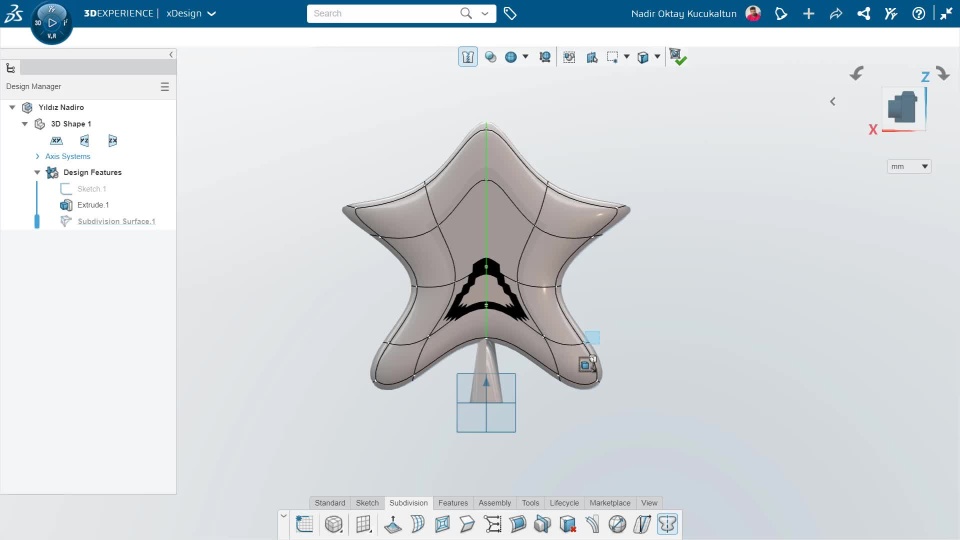The height and width of the screenshot is (540, 960).
Task: Click the tree view tab icon
Action: click(10, 68)
